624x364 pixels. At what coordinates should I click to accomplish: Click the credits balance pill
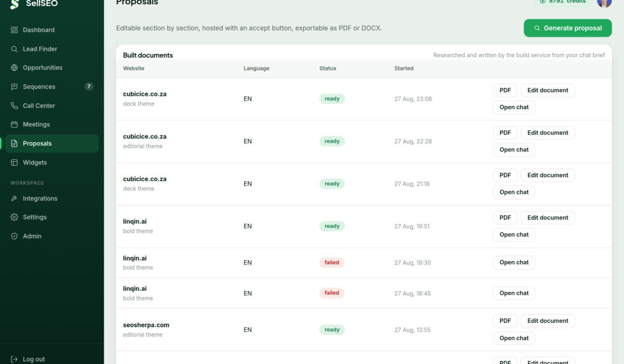(563, 2)
